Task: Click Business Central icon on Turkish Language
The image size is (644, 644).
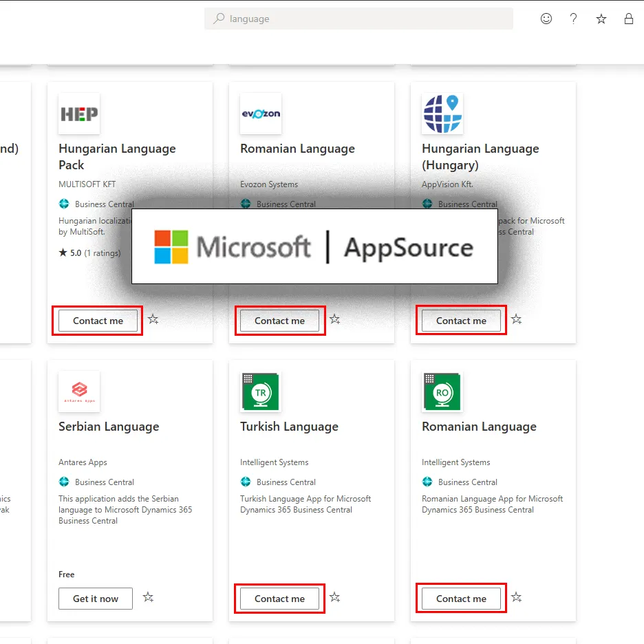Action: click(246, 482)
